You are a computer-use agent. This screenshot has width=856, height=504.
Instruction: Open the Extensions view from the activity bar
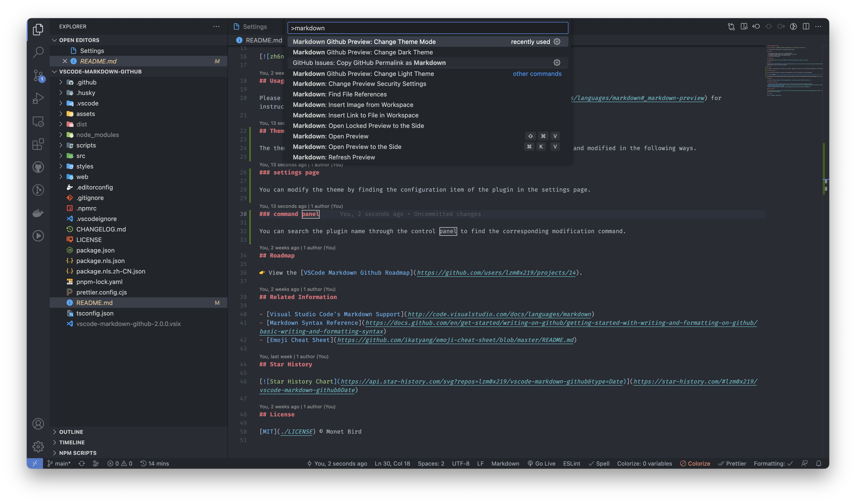pos(38,144)
